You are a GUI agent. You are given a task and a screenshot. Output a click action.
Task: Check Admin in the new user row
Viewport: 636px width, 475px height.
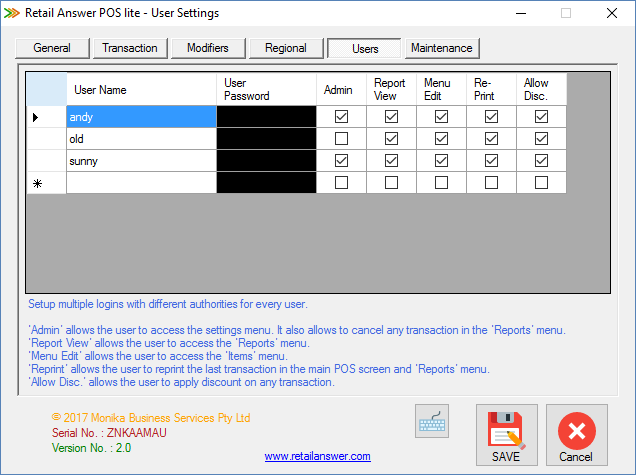[x=341, y=183]
